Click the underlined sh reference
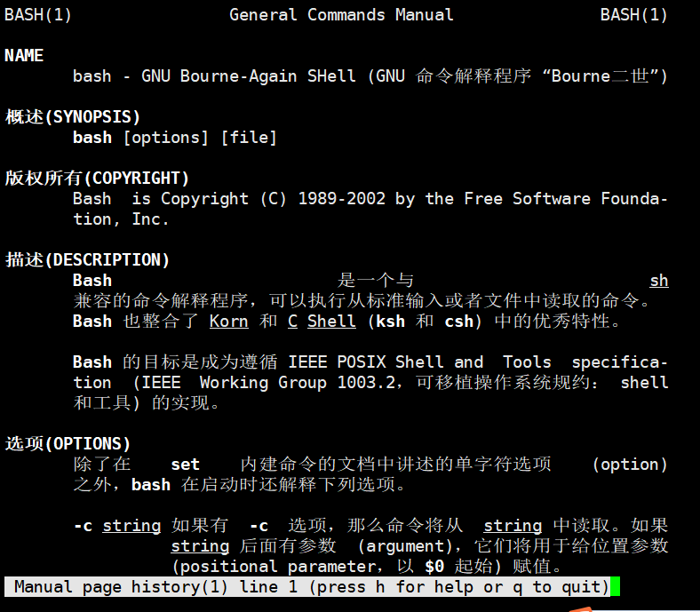 659,281
